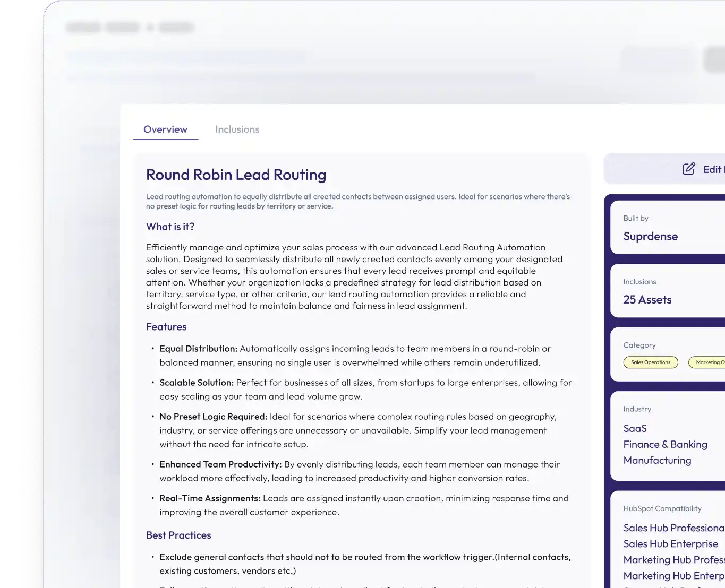Image resolution: width=725 pixels, height=588 pixels.
Task: Choose the Manufacturing industry entry
Action: (x=658, y=460)
